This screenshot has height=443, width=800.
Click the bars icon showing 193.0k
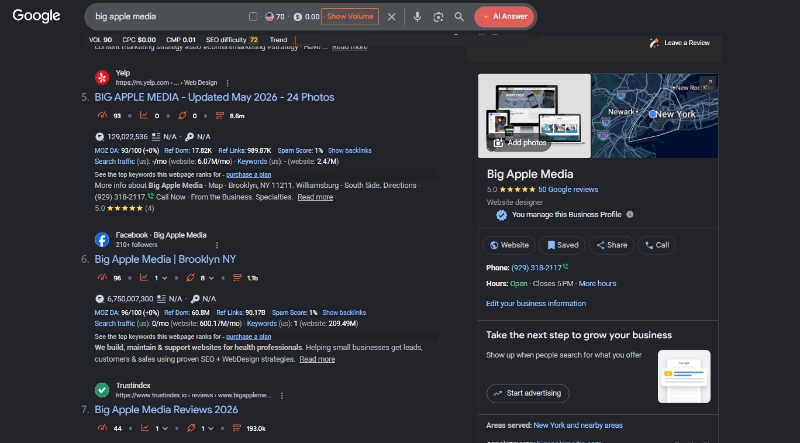coord(237,428)
